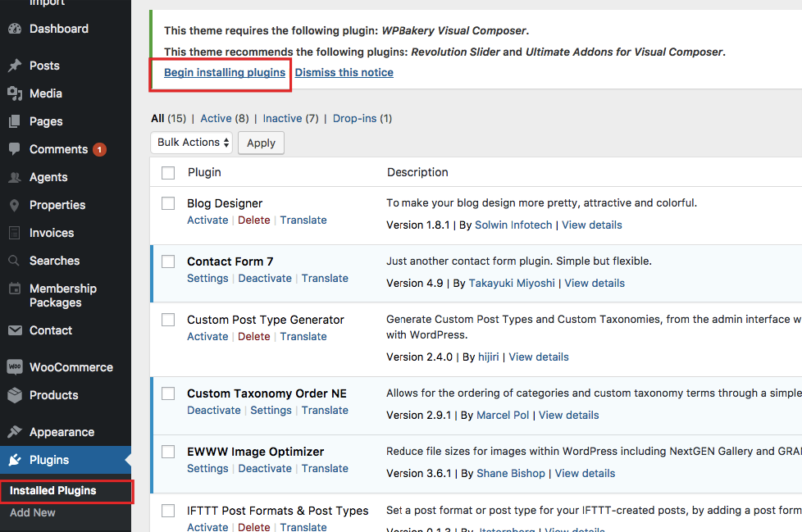Click the Invoices sheet icon

14,233
